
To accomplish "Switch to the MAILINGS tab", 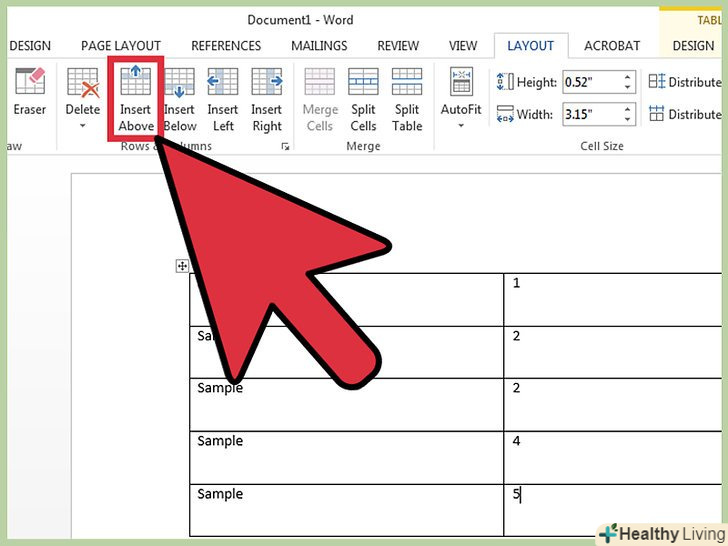I will [319, 46].
